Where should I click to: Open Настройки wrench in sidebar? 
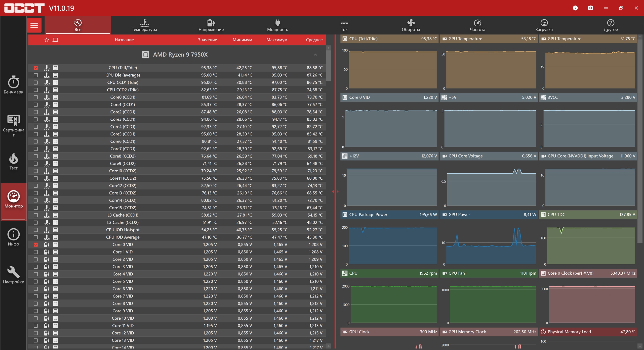pos(14,275)
